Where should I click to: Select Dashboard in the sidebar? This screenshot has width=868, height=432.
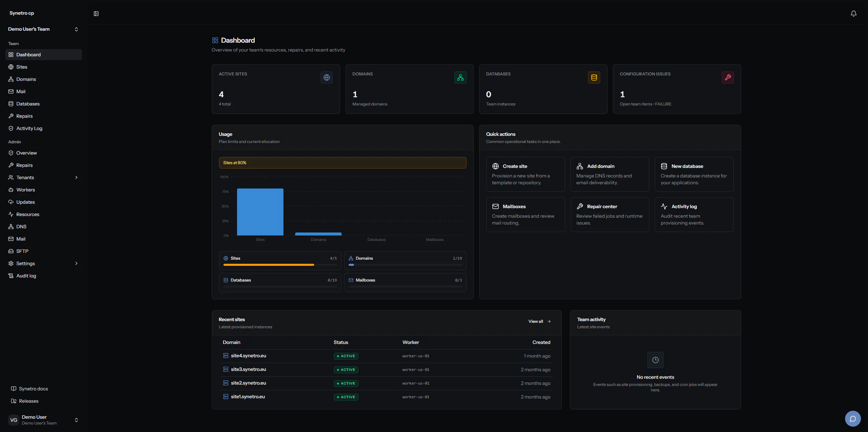[44, 55]
